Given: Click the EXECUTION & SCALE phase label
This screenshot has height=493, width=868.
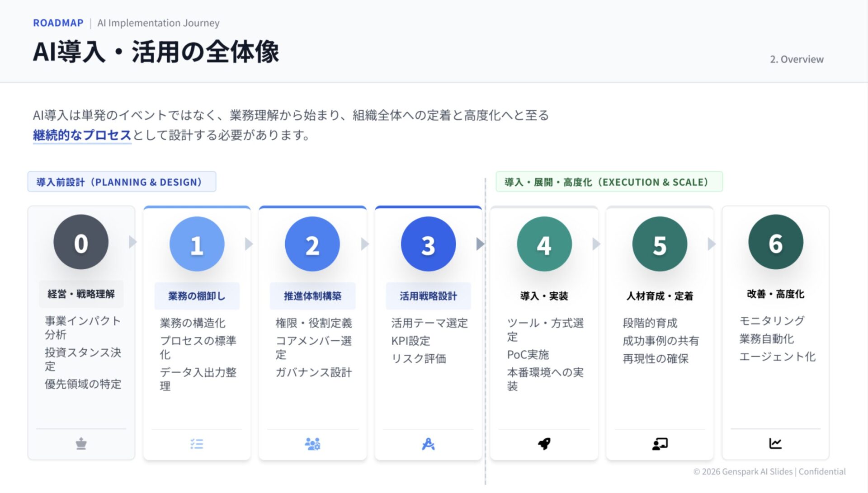Looking at the screenshot, I should [x=609, y=182].
